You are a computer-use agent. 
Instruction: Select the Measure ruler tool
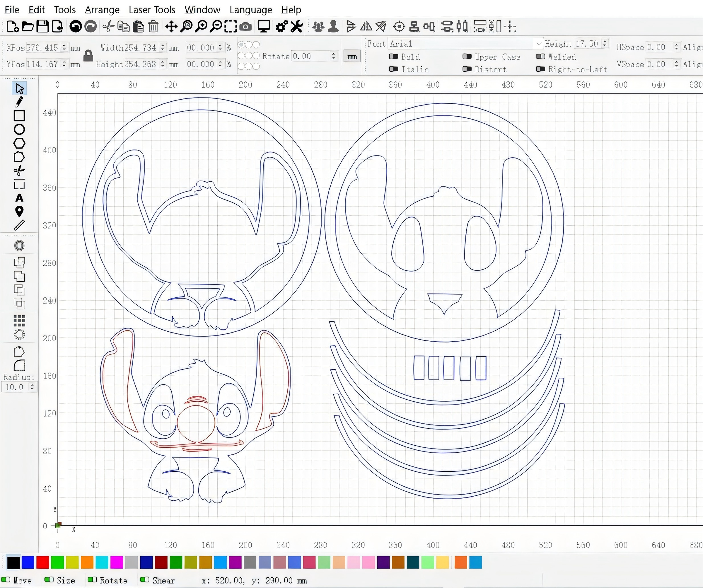[x=19, y=225]
